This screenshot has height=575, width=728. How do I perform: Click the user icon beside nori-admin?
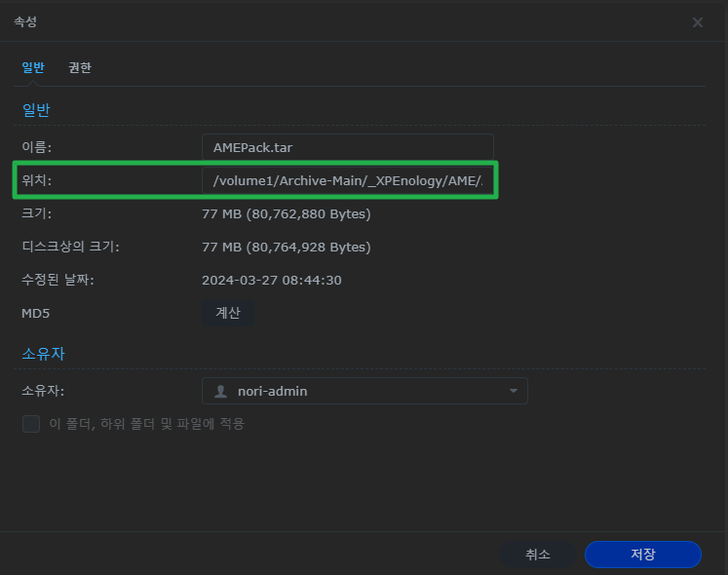[x=220, y=391]
